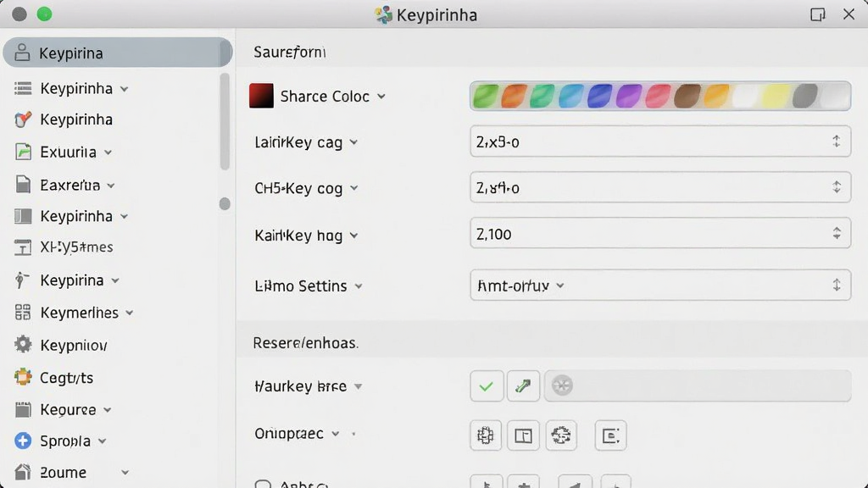Click the stepper arrows of 2,84-o field
This screenshot has height=488, width=868.
point(837,187)
